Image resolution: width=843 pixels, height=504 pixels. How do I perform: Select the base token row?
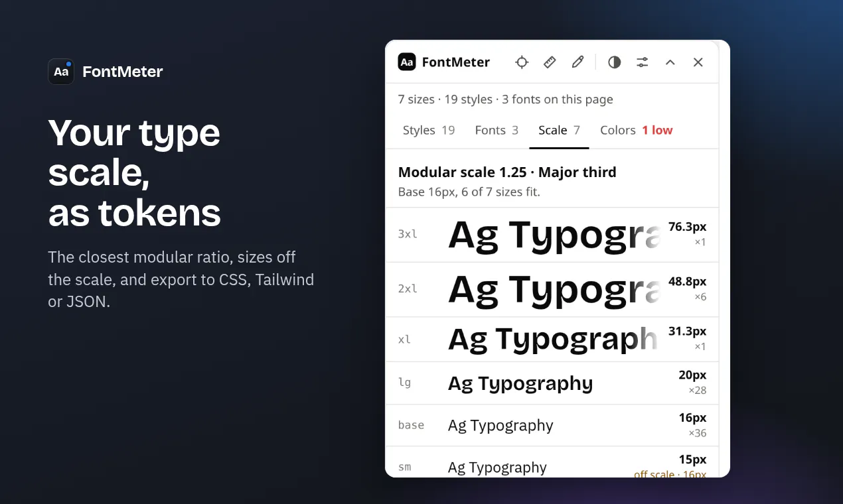tap(552, 425)
